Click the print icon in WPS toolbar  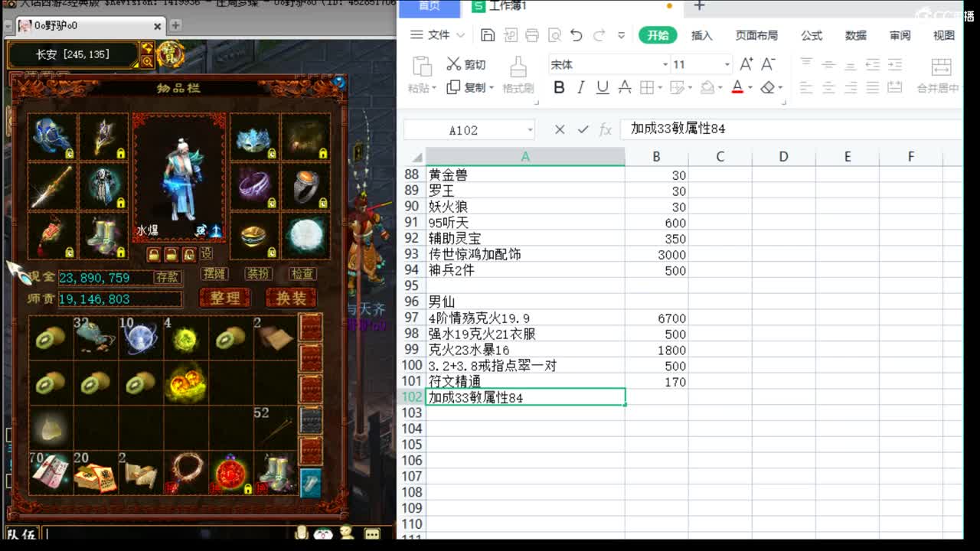click(x=532, y=35)
